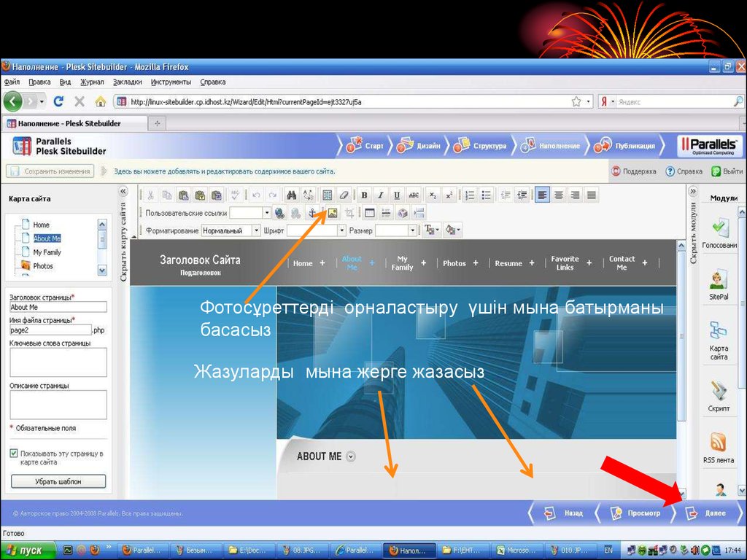Click Paste as plain text icon
The height and width of the screenshot is (560, 747).
(x=200, y=195)
